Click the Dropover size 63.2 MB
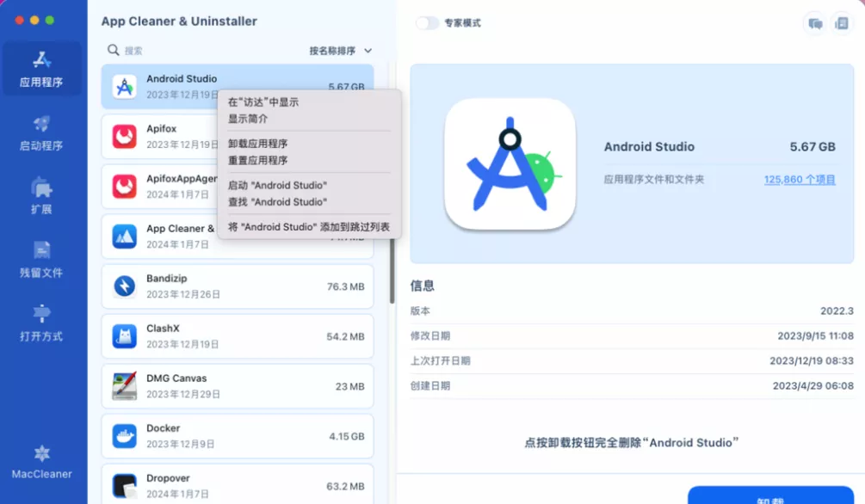This screenshot has width=865, height=504. [345, 486]
